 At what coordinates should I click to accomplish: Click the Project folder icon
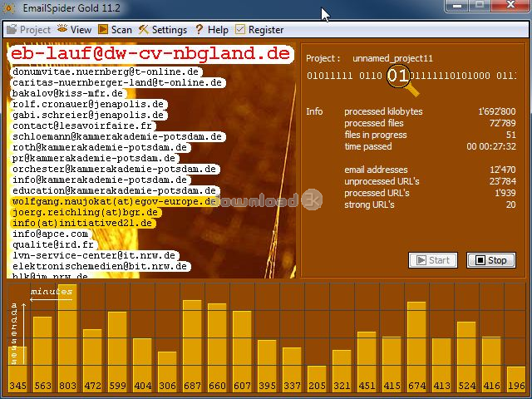(x=12, y=30)
